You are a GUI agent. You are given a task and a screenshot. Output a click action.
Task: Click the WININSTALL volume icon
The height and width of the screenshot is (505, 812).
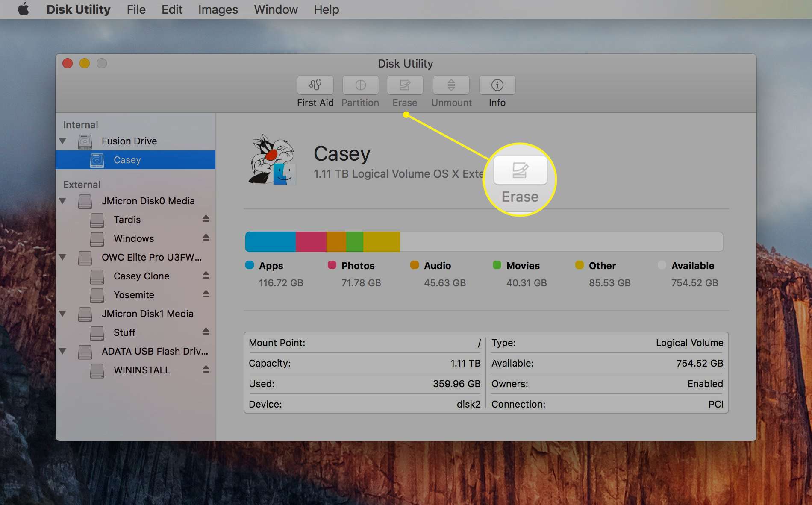point(97,370)
